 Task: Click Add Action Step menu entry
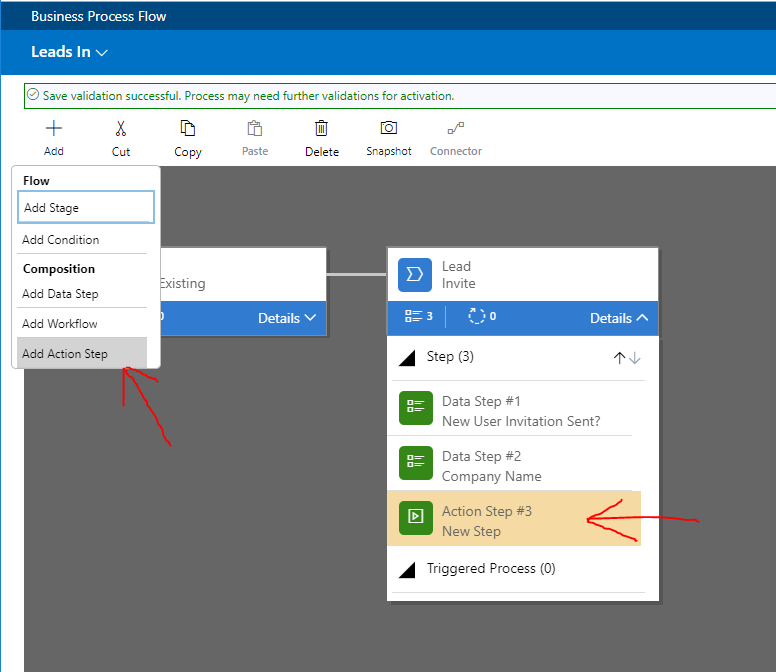tap(65, 354)
